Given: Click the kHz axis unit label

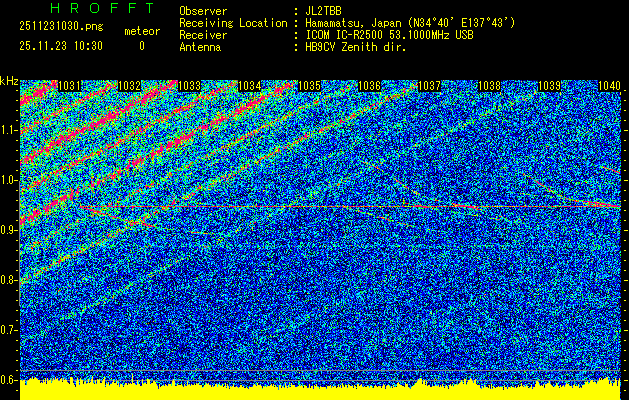Looking at the screenshot, I should [x=9, y=80].
